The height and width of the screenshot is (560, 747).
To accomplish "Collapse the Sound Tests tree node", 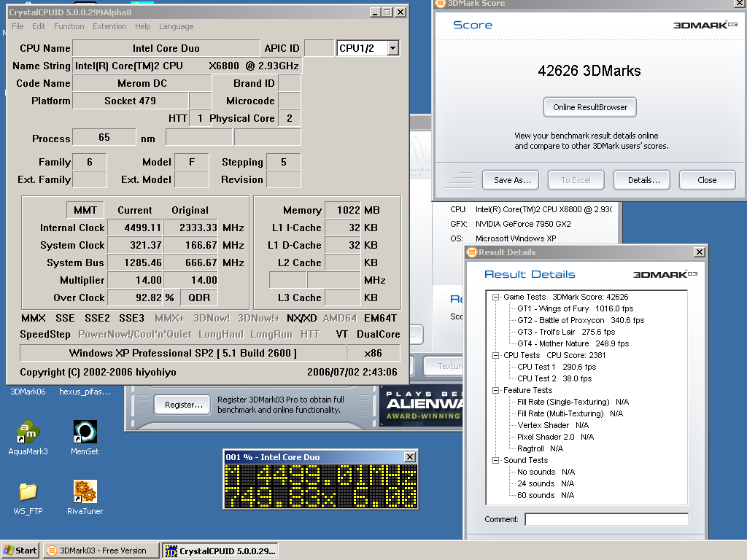I will coord(495,461).
